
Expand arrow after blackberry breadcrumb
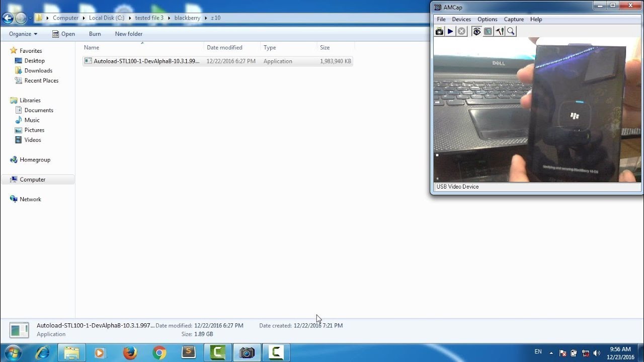tap(205, 18)
